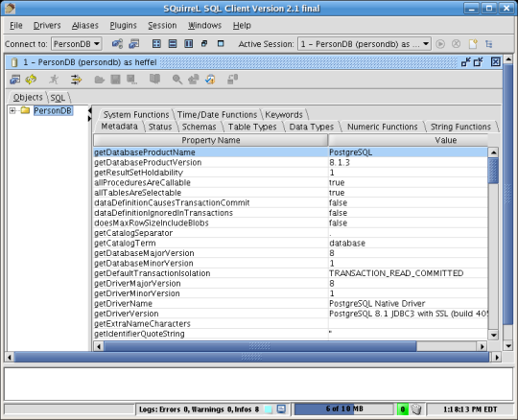Screen dimensions: 518x420
Task: Click the yellow arrows lines session icon
Action: tap(76, 80)
